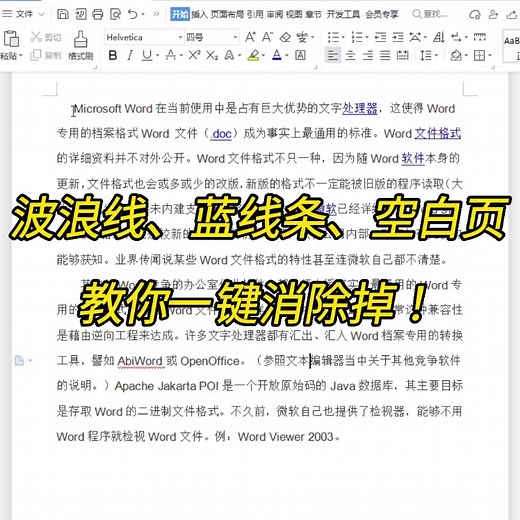Follow the 文件格式 hyperlink
The width and height of the screenshot is (520, 520).
[438, 133]
